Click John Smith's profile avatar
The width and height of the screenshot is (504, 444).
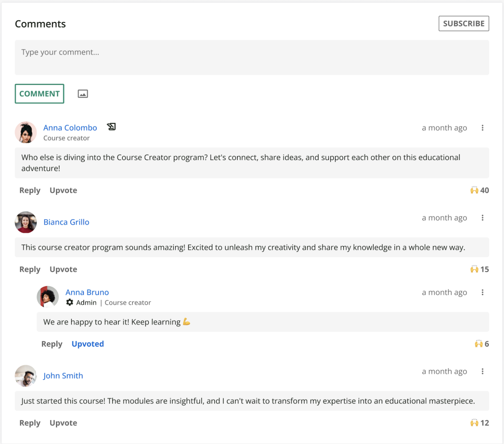[26, 376]
